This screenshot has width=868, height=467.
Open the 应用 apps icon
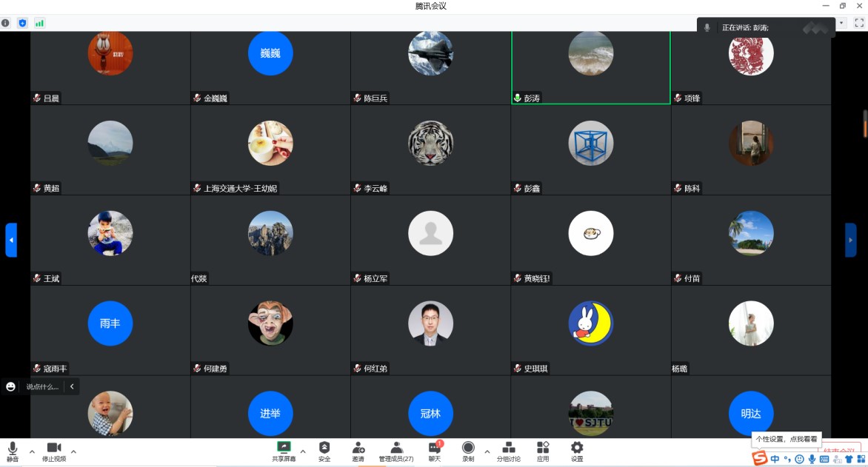(x=543, y=451)
